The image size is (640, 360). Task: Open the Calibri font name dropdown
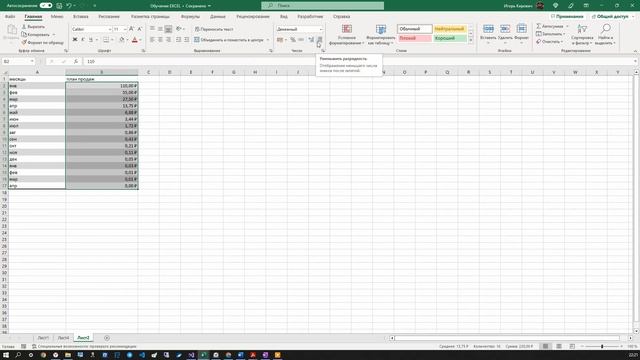pos(109,29)
